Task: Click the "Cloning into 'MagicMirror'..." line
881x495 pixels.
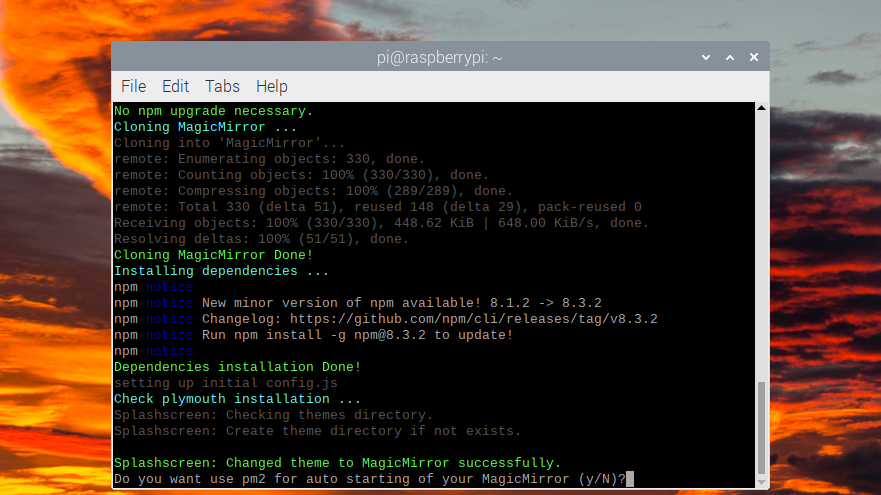Action: 229,143
